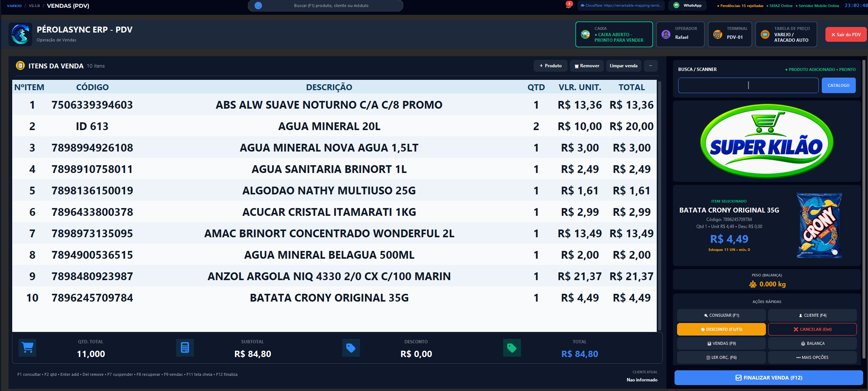Click the items table vertical scrollbar
This screenshot has height=391, width=868.
[659, 205]
